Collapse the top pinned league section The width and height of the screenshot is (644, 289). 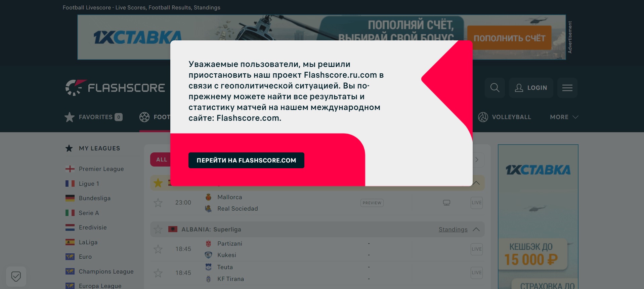click(x=476, y=183)
